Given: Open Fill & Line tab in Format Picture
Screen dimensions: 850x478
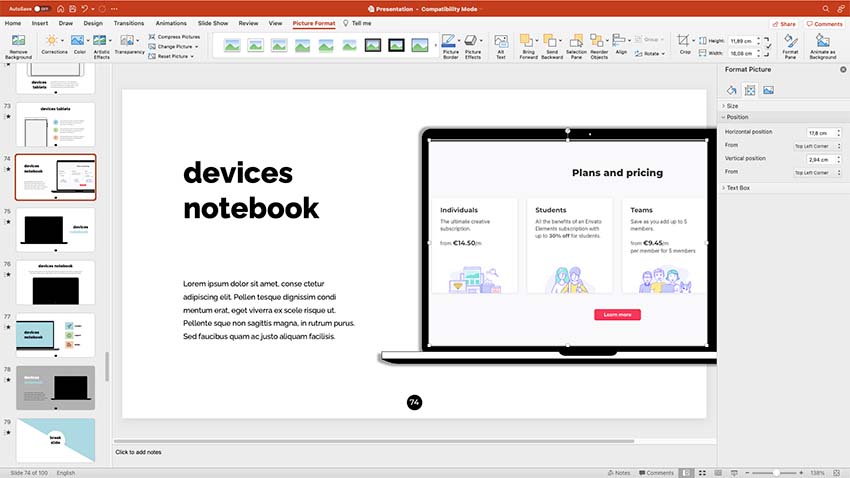Looking at the screenshot, I should [x=731, y=91].
